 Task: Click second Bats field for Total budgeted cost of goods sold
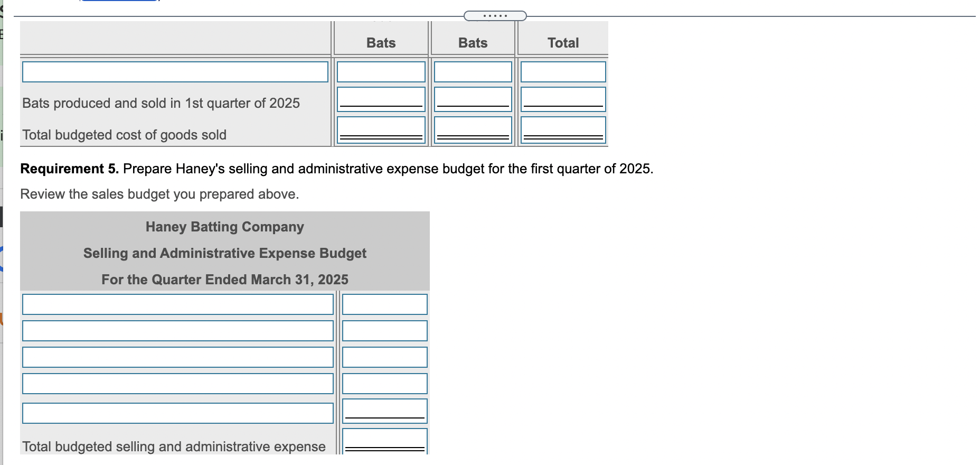click(x=473, y=130)
